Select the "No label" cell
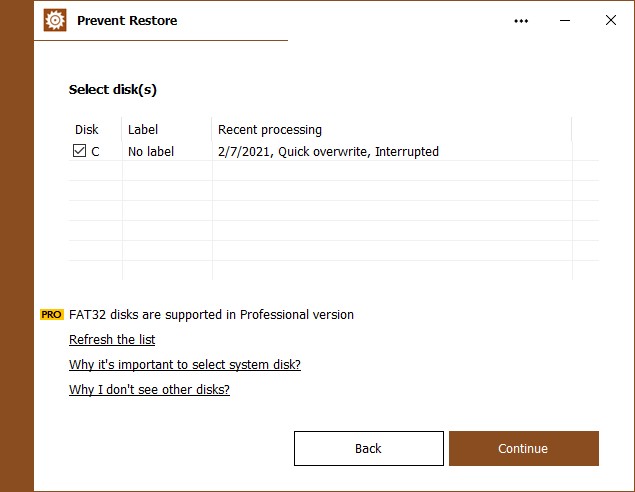Image resolution: width=635 pixels, height=492 pixels. [151, 152]
